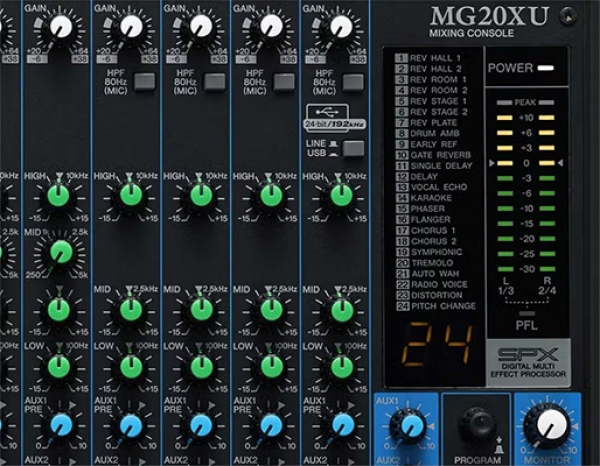The image size is (600, 466).
Task: Click the SPX digital multi effect processor logo
Action: [528, 362]
